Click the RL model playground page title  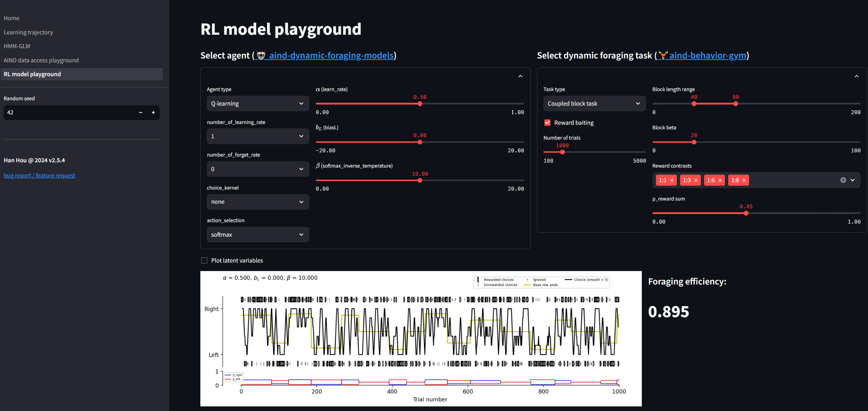[x=281, y=29]
